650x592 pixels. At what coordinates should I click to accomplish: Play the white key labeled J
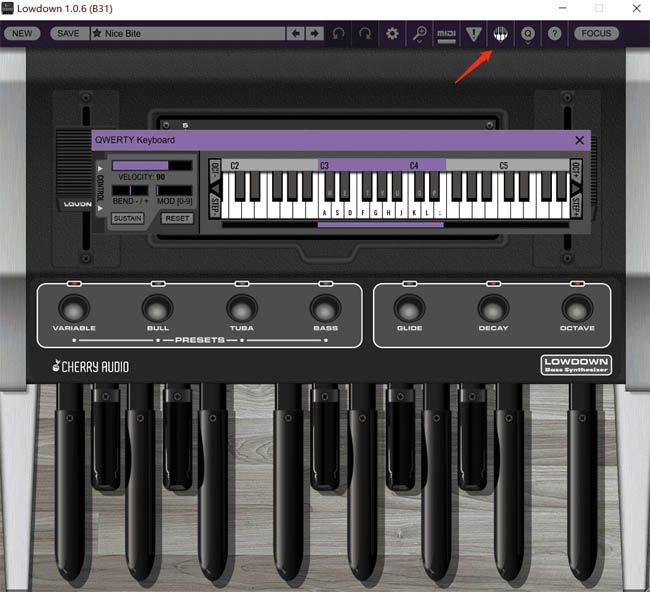pyautogui.click(x=401, y=212)
